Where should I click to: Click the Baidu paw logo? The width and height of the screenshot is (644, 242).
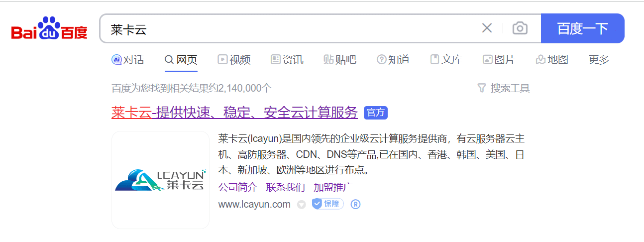click(x=49, y=28)
